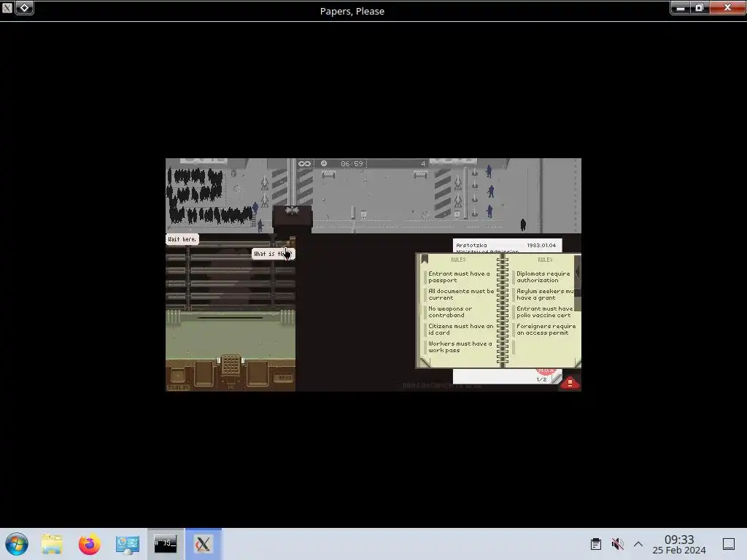Expand hidden system tray icons arrow
The image size is (747, 560).
click(x=638, y=544)
